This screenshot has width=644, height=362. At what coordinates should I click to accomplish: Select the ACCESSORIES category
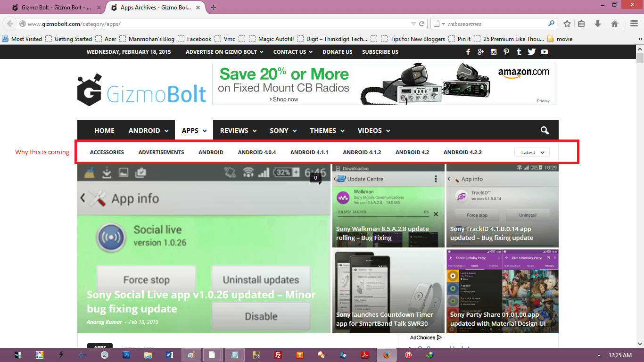[x=107, y=152]
